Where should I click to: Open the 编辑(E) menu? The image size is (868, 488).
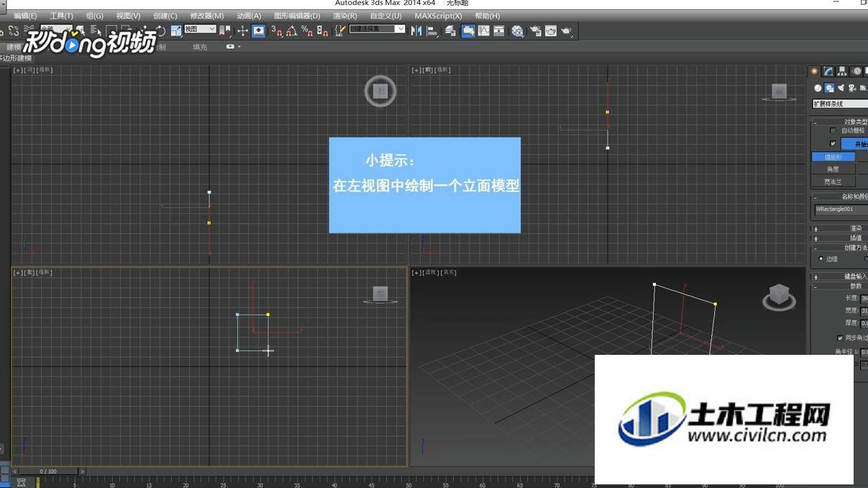click(x=25, y=16)
